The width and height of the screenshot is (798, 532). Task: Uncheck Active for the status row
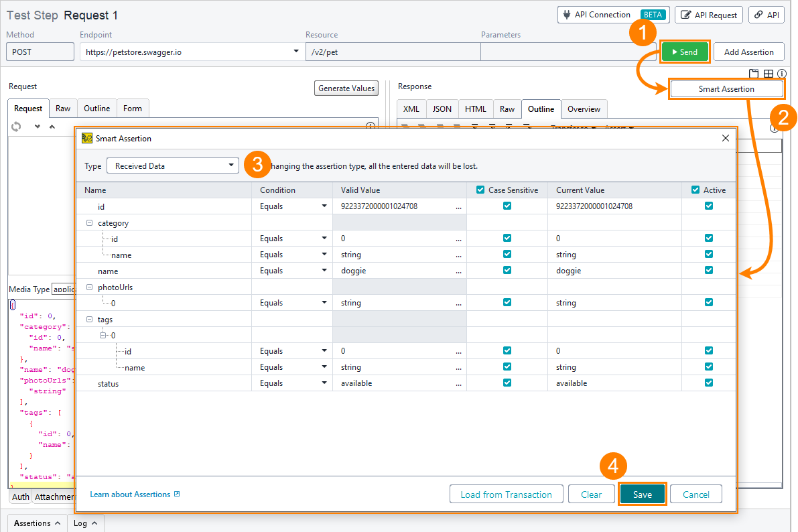[709, 383]
